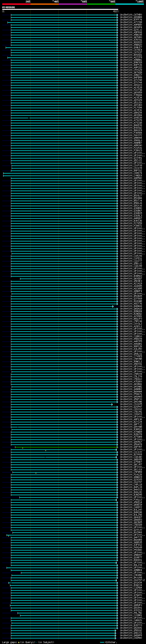This screenshot has width=146, height=644.
Task: Open hit UniRef100_Q0WLE7
Action: pyautogui.click(x=131, y=47)
